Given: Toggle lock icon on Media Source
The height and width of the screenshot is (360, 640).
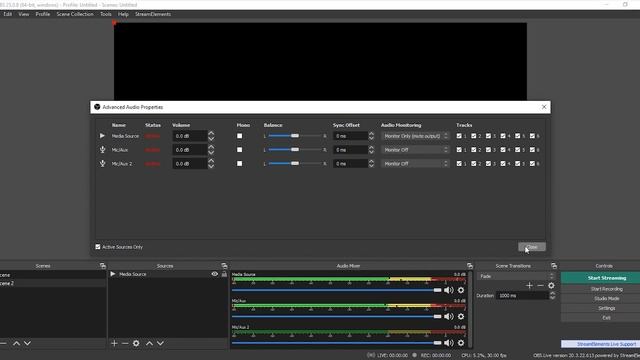Looking at the screenshot, I should (224, 274).
